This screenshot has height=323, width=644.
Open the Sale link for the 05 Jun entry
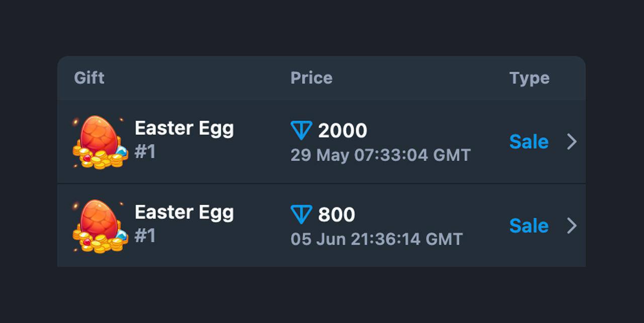point(529,226)
